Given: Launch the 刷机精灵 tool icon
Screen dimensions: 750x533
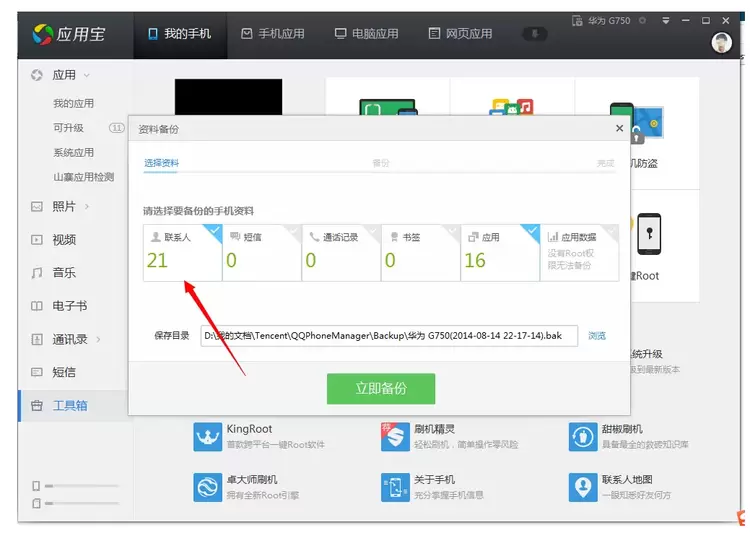Looking at the screenshot, I should point(393,436).
